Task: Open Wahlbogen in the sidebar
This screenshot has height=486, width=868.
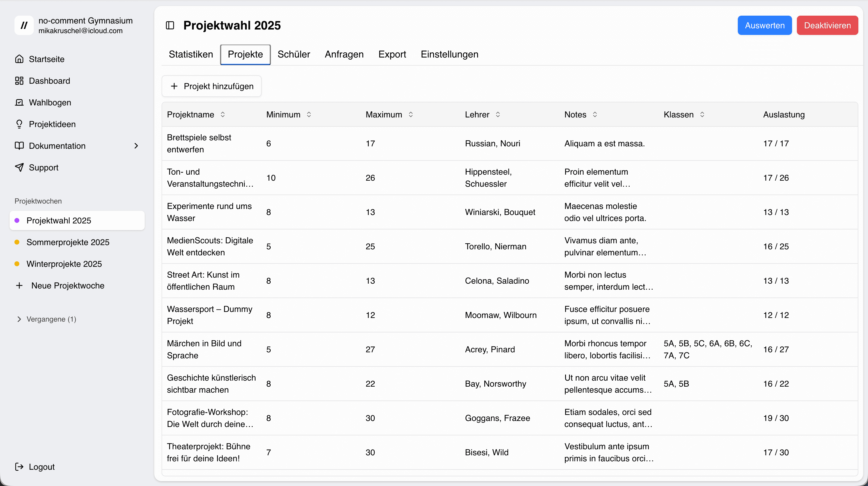Action: tap(77, 102)
